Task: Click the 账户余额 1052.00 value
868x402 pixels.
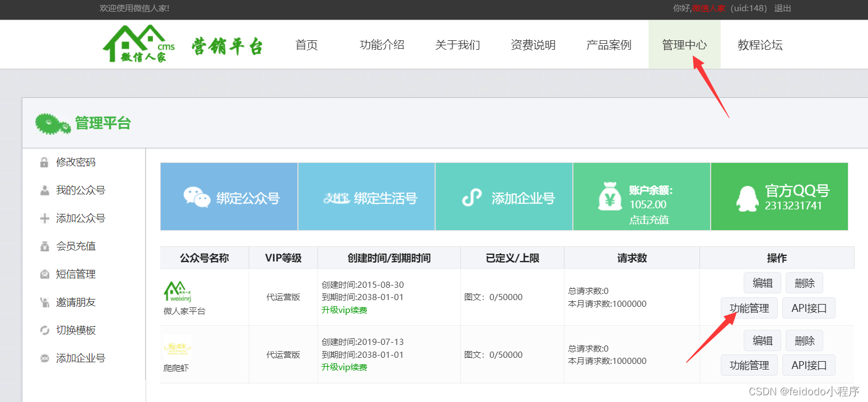Action: (x=648, y=204)
